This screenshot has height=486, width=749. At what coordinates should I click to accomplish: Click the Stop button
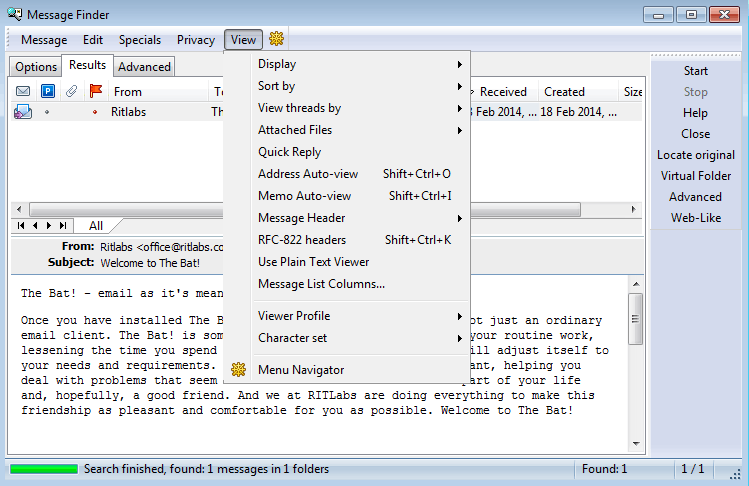696,92
